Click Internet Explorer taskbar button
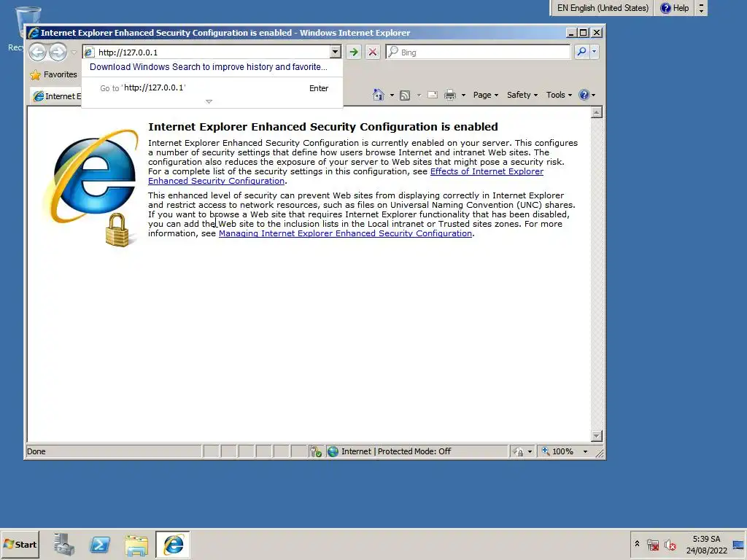747x560 pixels. click(x=173, y=544)
